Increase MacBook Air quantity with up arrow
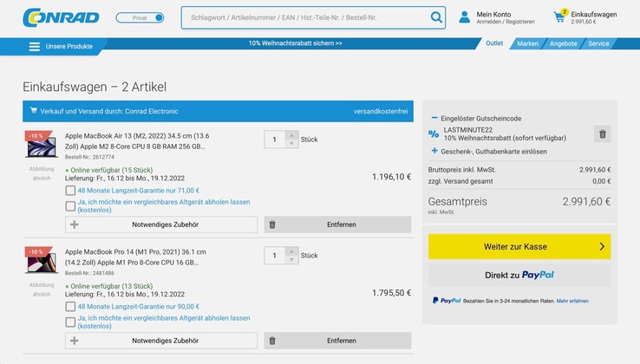The height and width of the screenshot is (364, 640). [291, 135]
